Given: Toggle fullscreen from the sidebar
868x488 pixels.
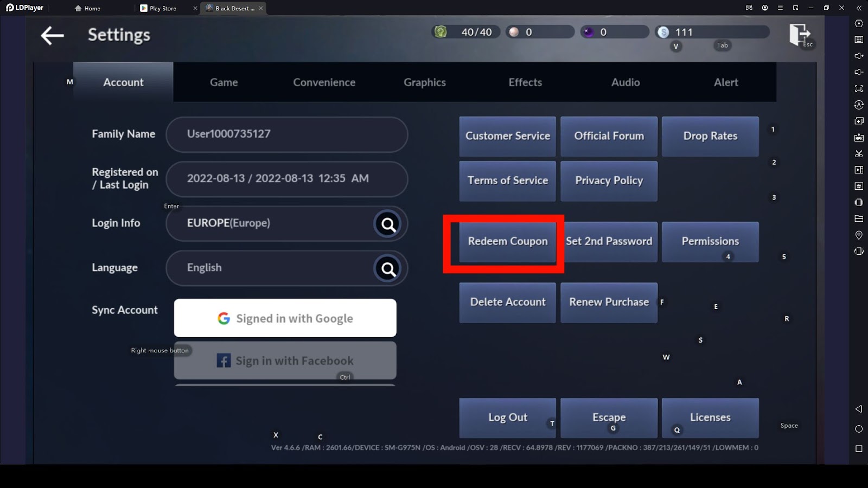Looking at the screenshot, I should point(859,88).
